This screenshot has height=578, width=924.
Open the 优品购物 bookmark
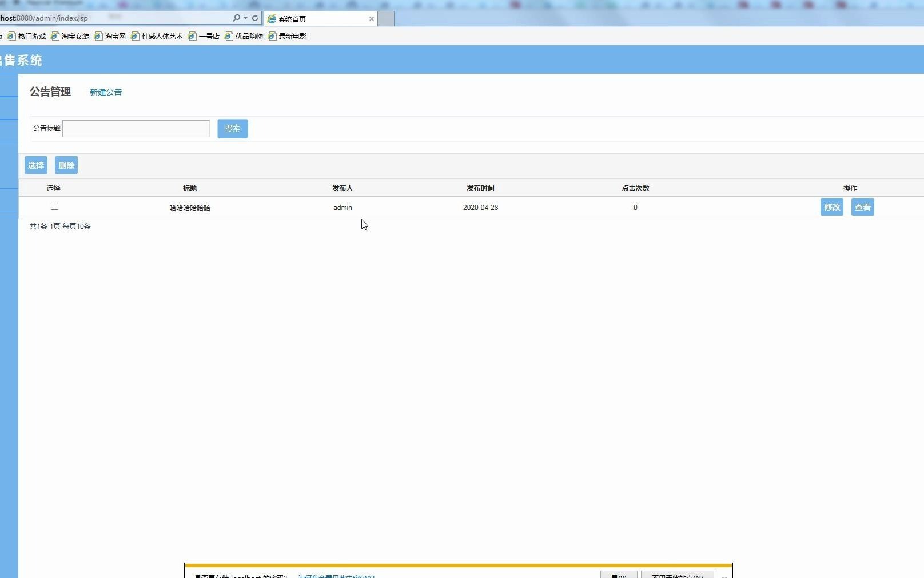click(x=244, y=36)
